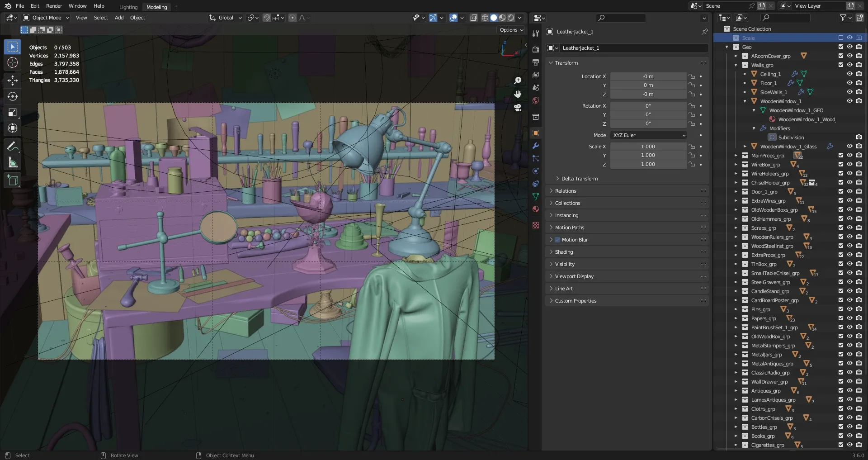Open the Render properties tab
Screen dimensions: 868x460
(x=536, y=49)
